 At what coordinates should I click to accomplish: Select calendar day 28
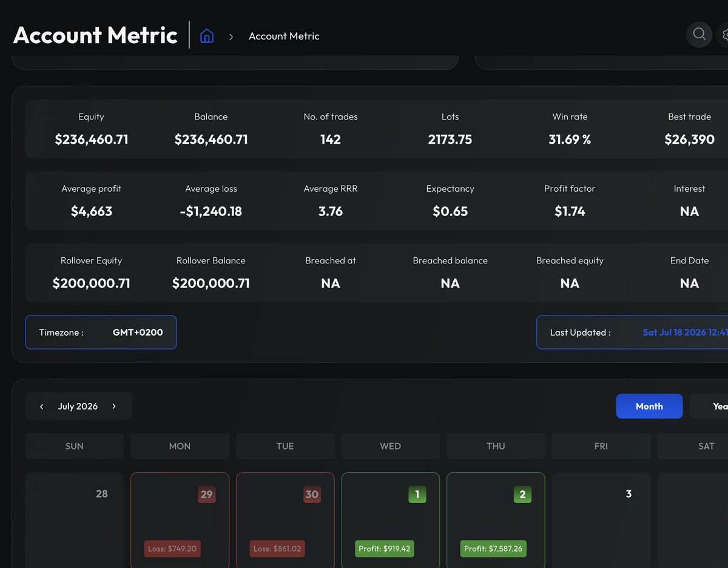(75, 520)
